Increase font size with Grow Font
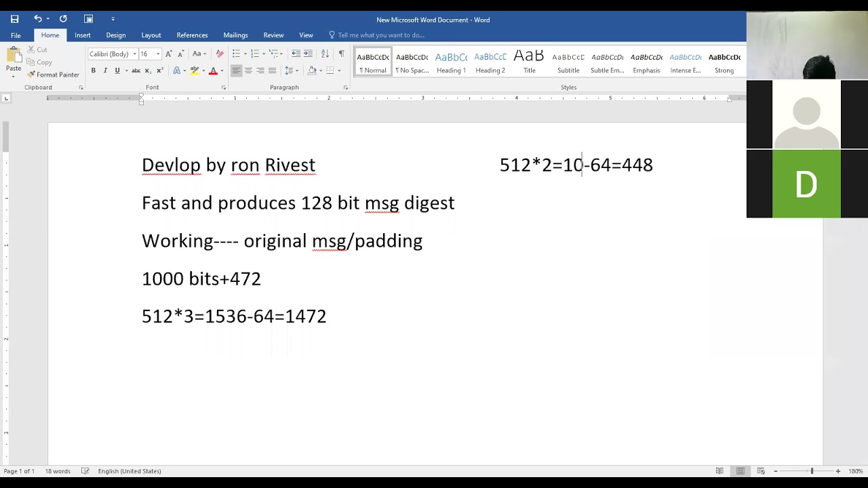The image size is (868, 488). coord(169,54)
